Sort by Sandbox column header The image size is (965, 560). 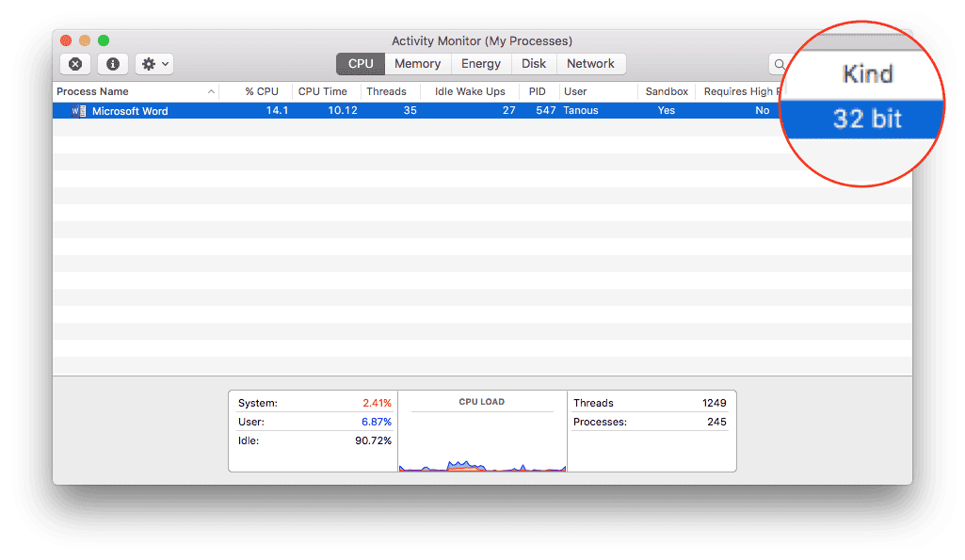tap(667, 91)
